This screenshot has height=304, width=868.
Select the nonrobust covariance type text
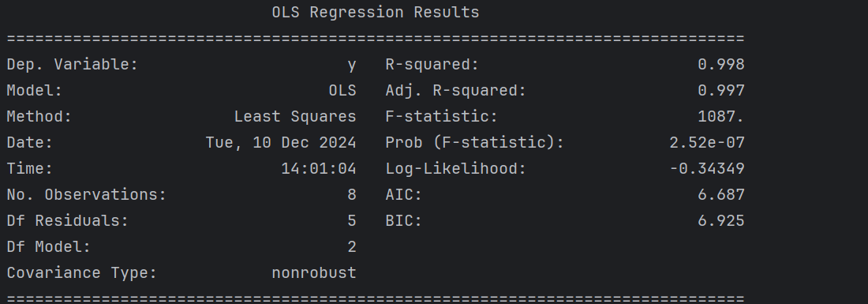pos(314,272)
